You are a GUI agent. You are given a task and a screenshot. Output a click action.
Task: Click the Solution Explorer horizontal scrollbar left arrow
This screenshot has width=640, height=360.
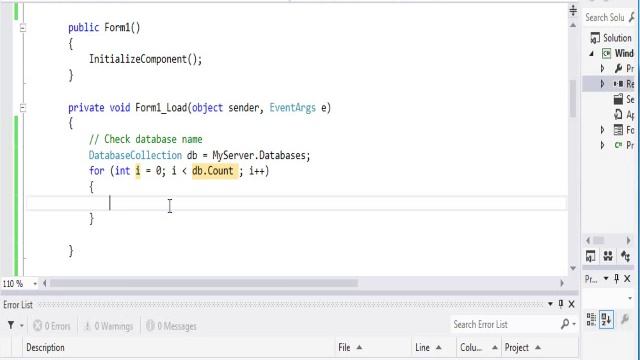[x=588, y=240]
